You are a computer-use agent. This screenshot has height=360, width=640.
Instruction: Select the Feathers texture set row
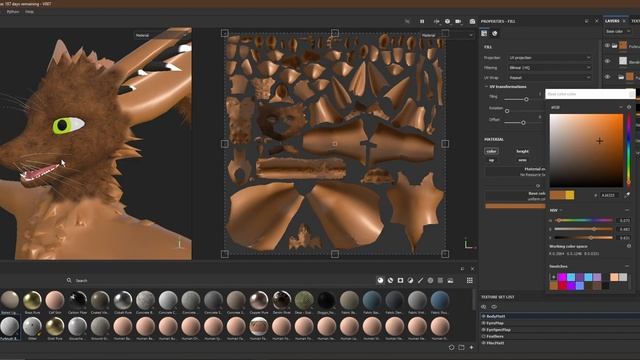[x=560, y=336]
